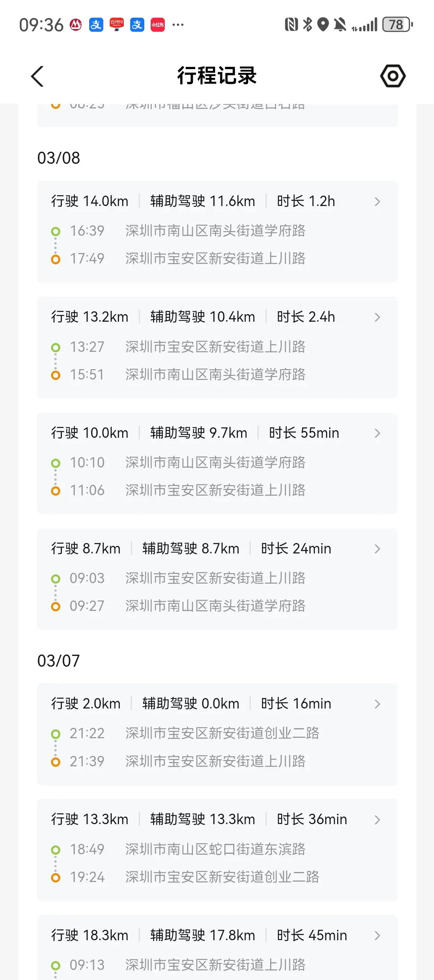Open the hexagon settings icon

[x=393, y=76]
